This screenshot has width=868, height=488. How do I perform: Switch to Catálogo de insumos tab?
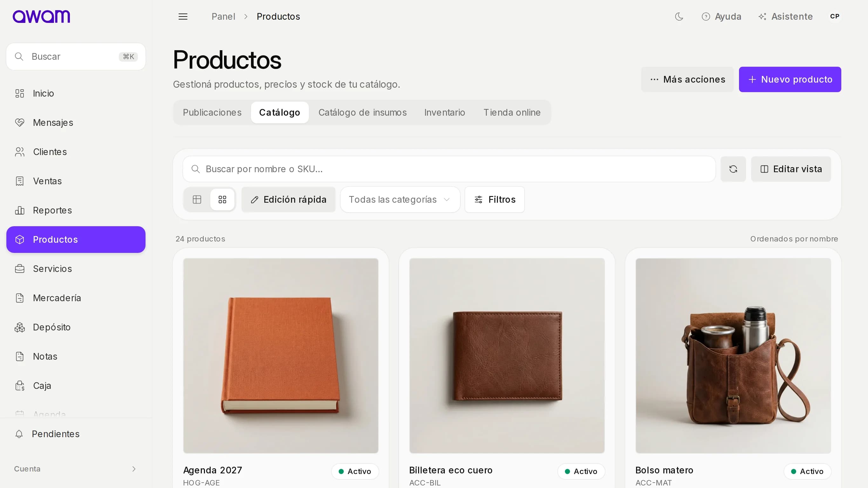pyautogui.click(x=362, y=112)
